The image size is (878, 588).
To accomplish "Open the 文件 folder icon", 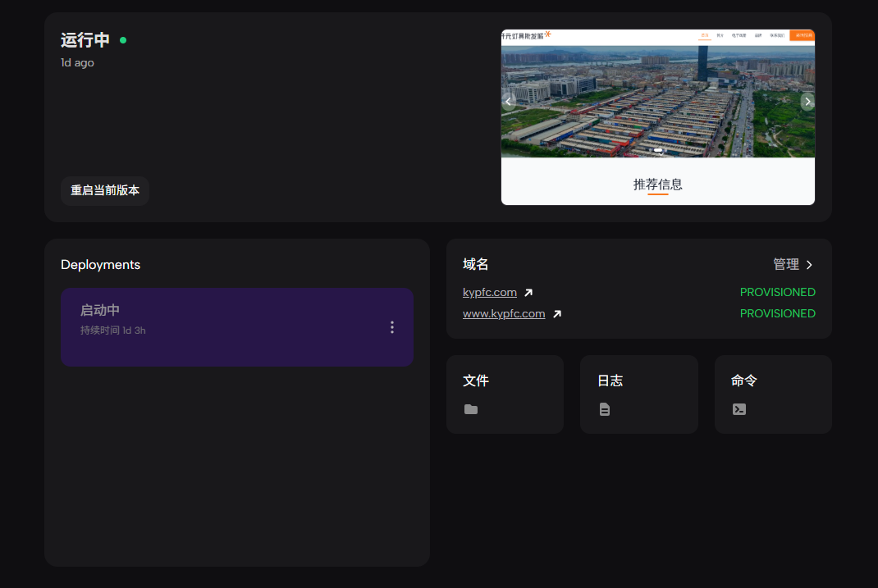I will (470, 409).
